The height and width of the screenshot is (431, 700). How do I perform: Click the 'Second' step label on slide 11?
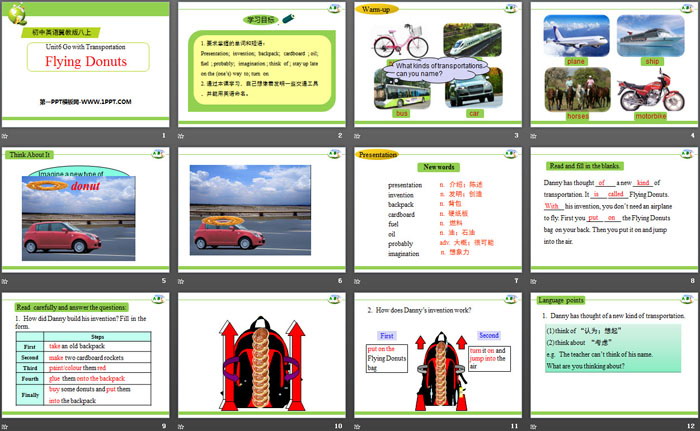tap(488, 335)
